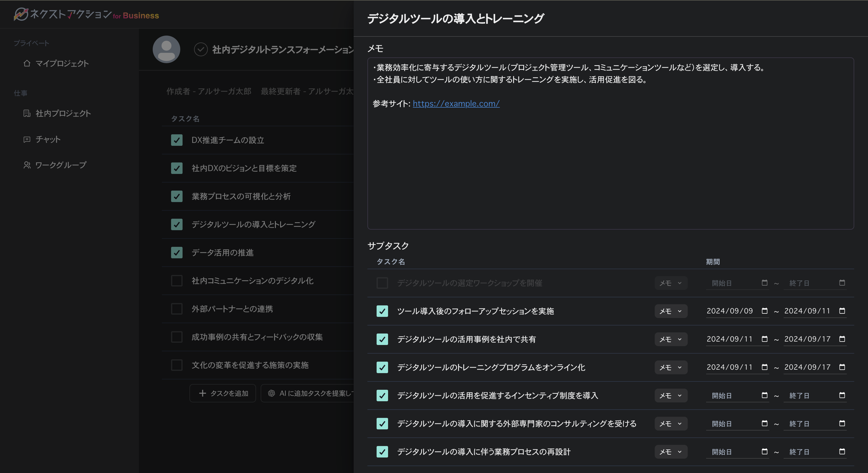Screen dimensions: 868x473
Task: Expand メモ dropdown for 選定ワークショップ subtask
Action: tap(671, 283)
